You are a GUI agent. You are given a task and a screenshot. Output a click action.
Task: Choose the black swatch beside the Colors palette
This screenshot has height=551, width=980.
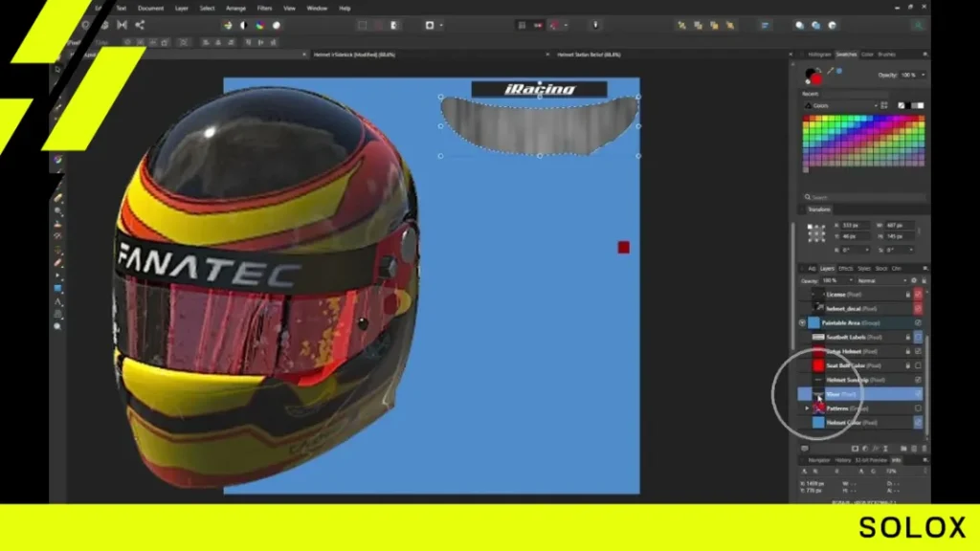pyautogui.click(x=909, y=105)
